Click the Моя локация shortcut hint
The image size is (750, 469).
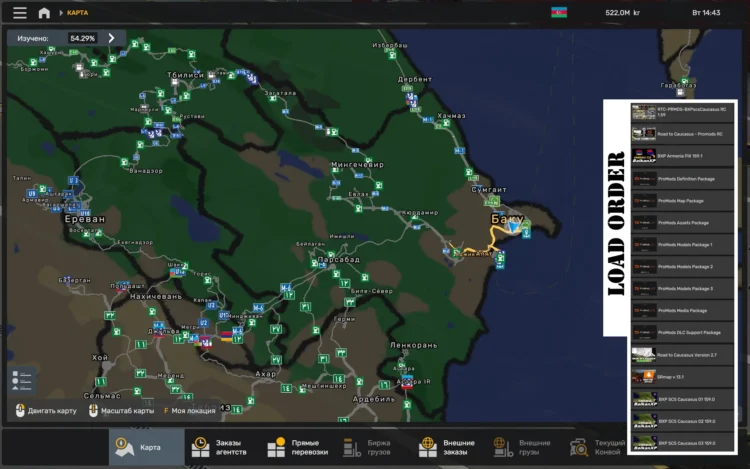189,410
